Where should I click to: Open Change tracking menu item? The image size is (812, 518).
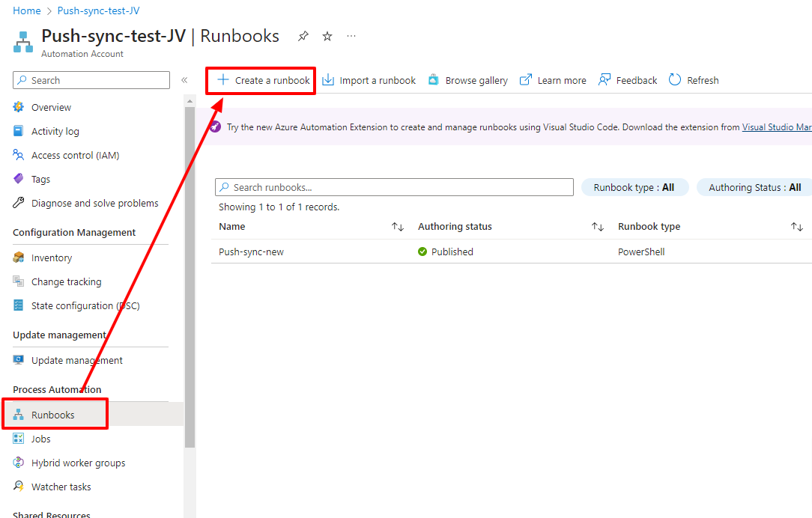coord(66,281)
